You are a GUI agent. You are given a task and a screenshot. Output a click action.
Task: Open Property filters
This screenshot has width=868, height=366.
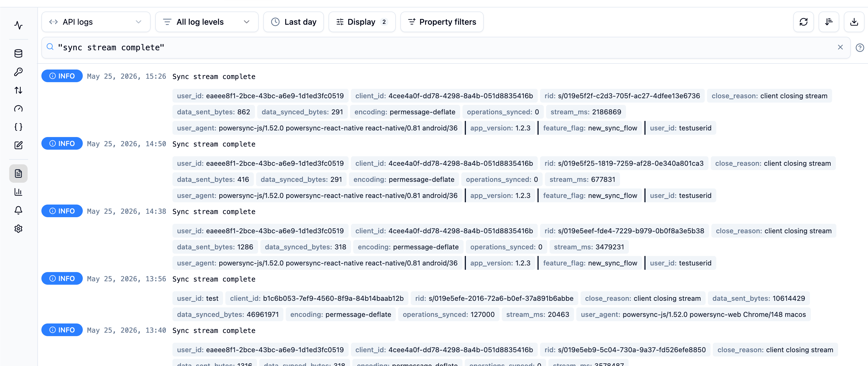(x=442, y=22)
